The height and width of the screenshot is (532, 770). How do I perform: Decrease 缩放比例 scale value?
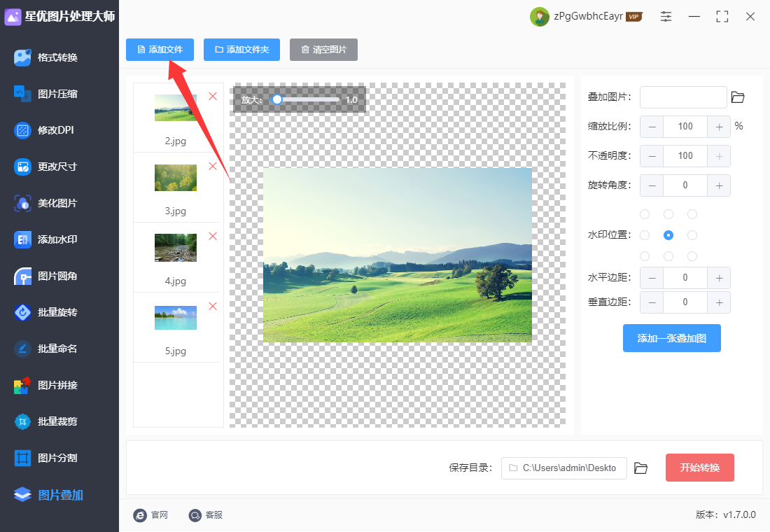tap(652, 127)
